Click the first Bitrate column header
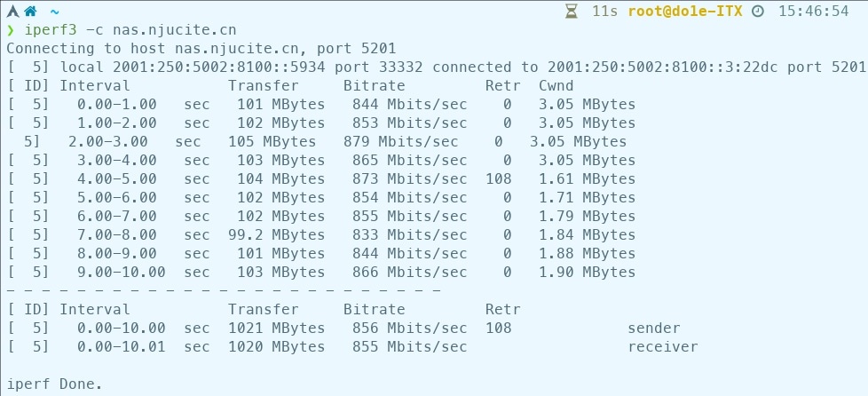 pyautogui.click(x=374, y=85)
